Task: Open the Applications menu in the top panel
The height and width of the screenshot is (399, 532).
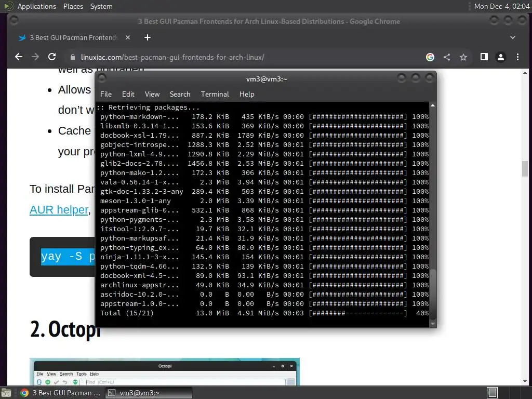Action: [37, 6]
